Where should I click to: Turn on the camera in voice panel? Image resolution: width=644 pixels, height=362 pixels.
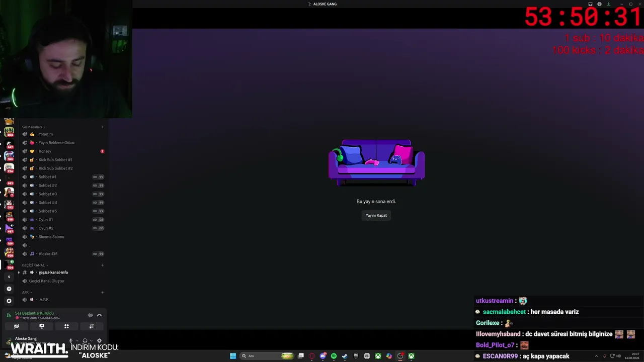coord(17,326)
